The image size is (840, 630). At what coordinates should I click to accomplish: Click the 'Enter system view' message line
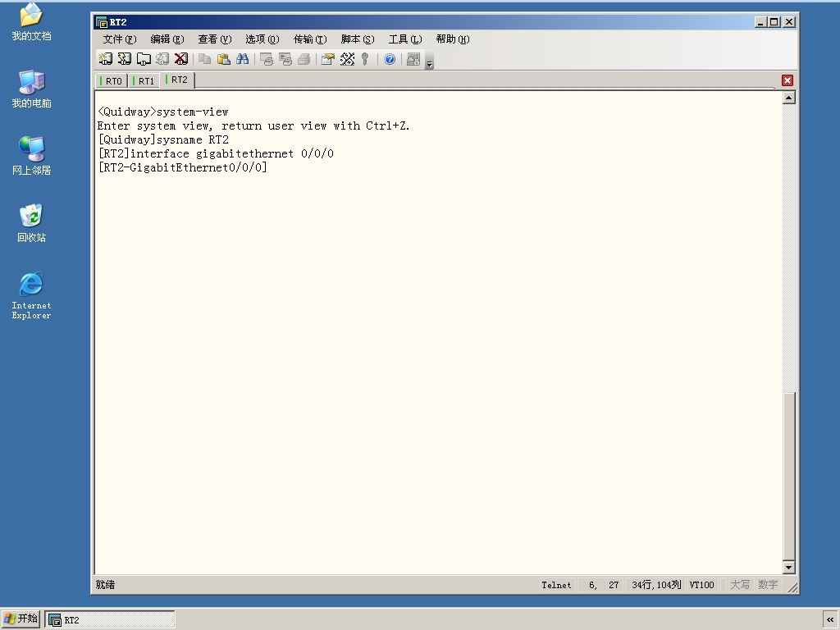[x=253, y=126]
